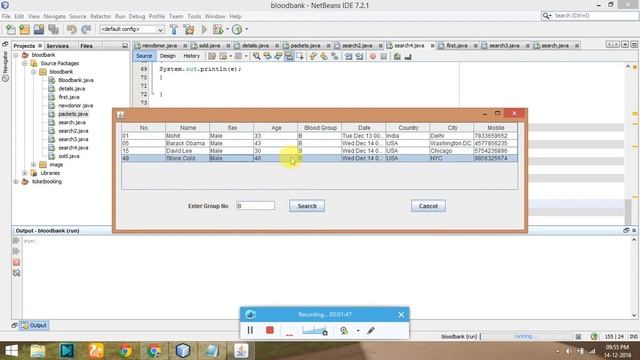Click the recorder pencil annotate icon
Image resolution: width=640 pixels, height=360 pixels.
pos(371,331)
